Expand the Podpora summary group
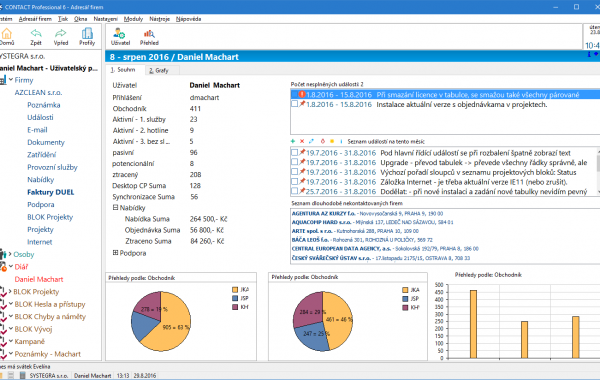Image resolution: width=600 pixels, height=380 pixels. 115,253
